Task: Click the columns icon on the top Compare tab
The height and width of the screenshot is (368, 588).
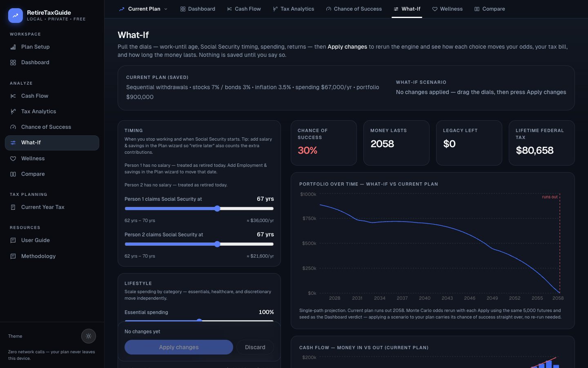Action: [x=477, y=9]
